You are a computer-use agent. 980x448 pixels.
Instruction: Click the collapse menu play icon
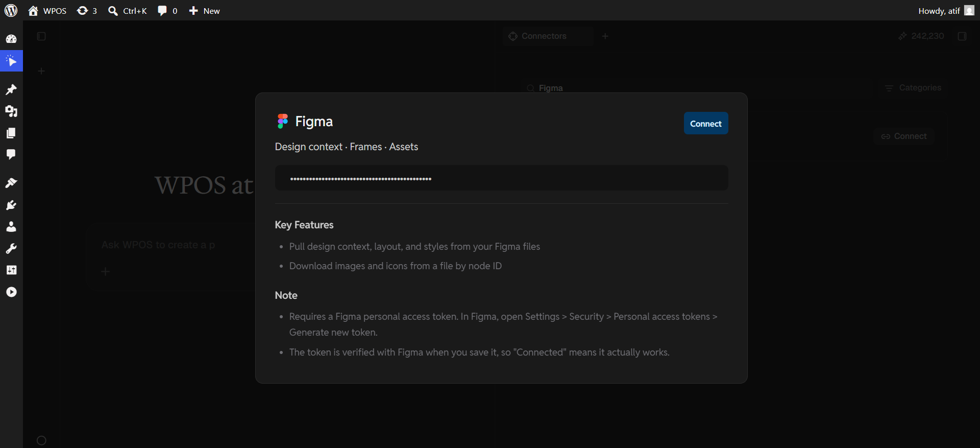(x=11, y=292)
